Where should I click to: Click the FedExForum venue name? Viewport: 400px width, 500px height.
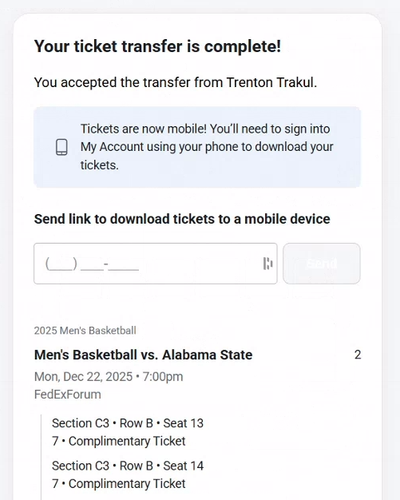(x=68, y=394)
